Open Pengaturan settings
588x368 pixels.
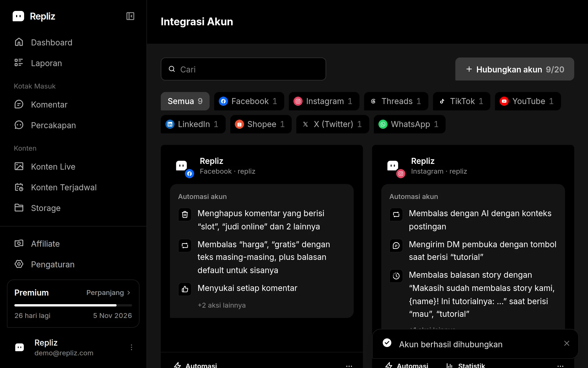pyautogui.click(x=73, y=264)
